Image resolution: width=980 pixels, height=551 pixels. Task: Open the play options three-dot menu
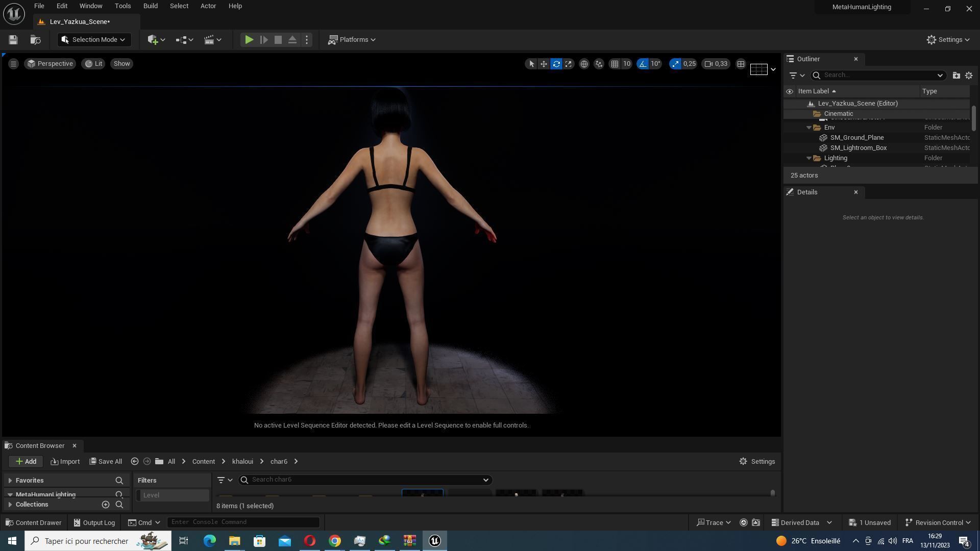pos(307,40)
